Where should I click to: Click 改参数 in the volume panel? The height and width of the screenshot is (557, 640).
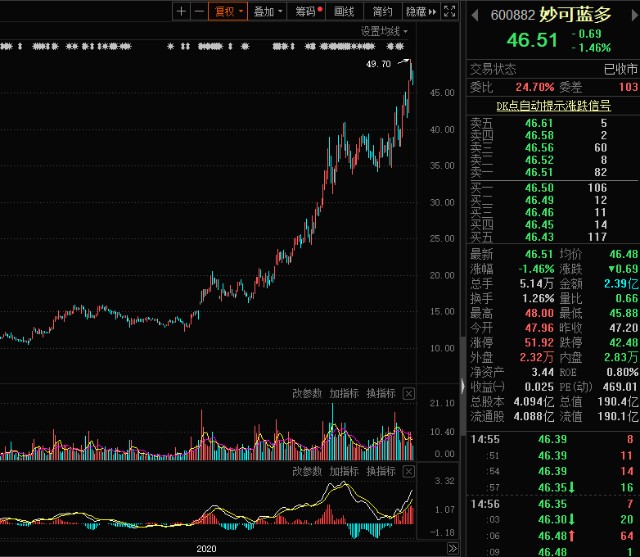pyautogui.click(x=308, y=394)
